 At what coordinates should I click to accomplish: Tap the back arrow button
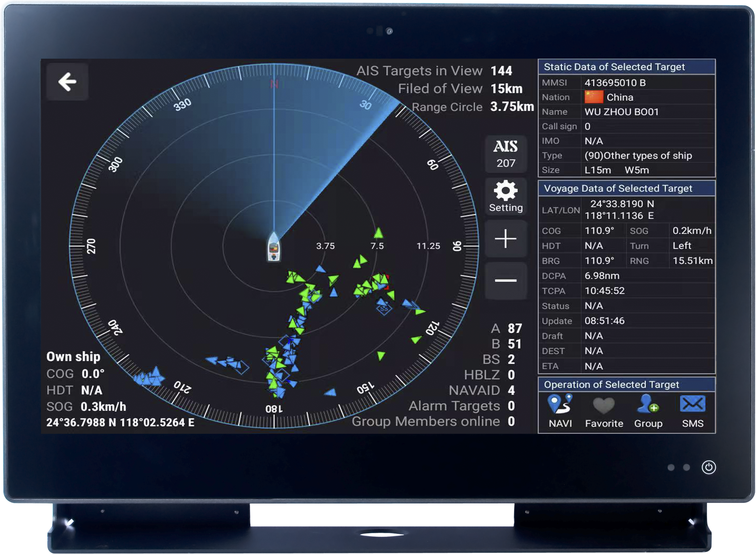pos(67,81)
